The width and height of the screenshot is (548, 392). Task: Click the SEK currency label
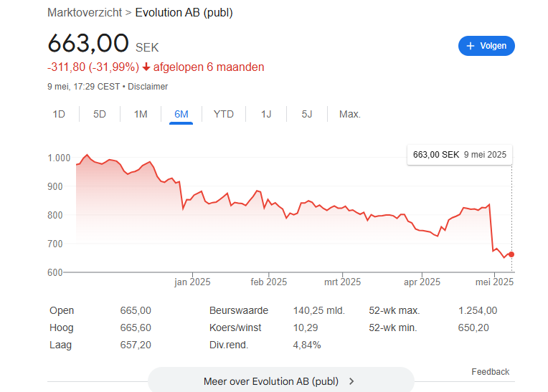pyautogui.click(x=147, y=47)
